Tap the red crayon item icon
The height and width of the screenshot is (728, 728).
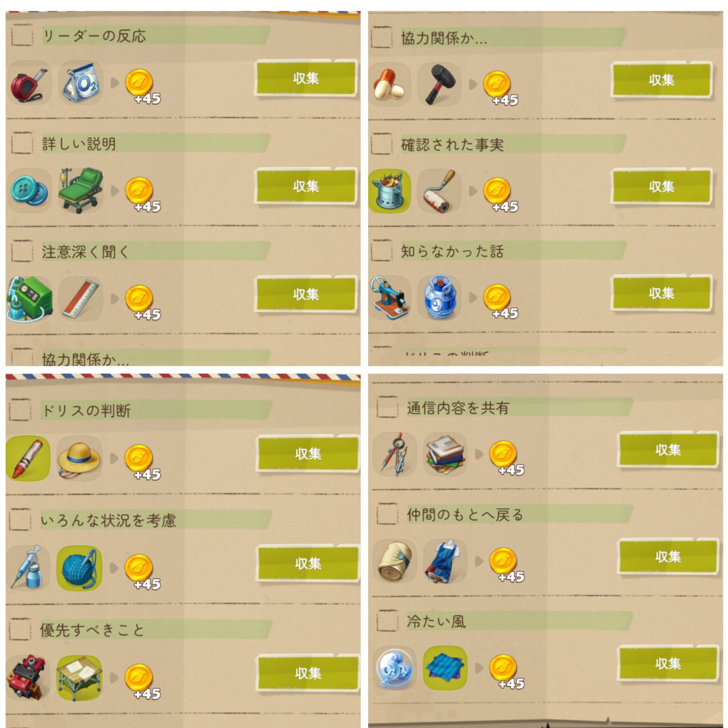click(x=28, y=458)
